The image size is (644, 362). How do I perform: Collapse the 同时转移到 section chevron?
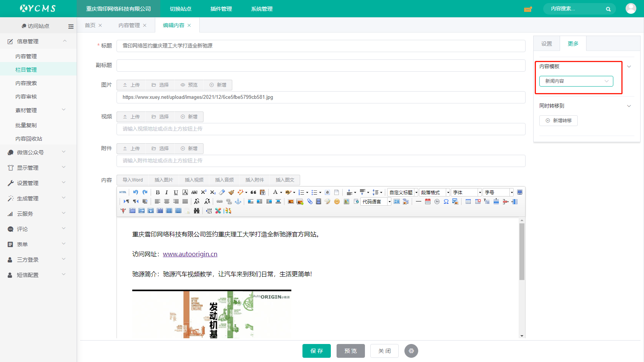coord(629,106)
